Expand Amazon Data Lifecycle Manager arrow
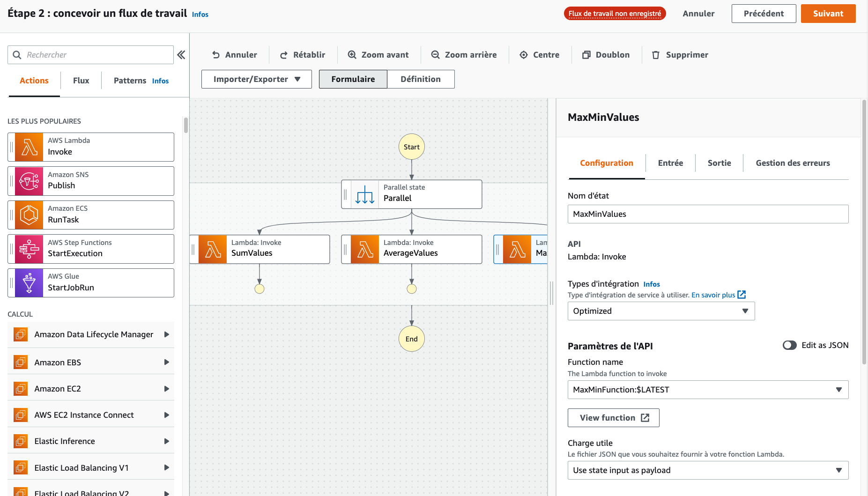868x496 pixels. [166, 334]
